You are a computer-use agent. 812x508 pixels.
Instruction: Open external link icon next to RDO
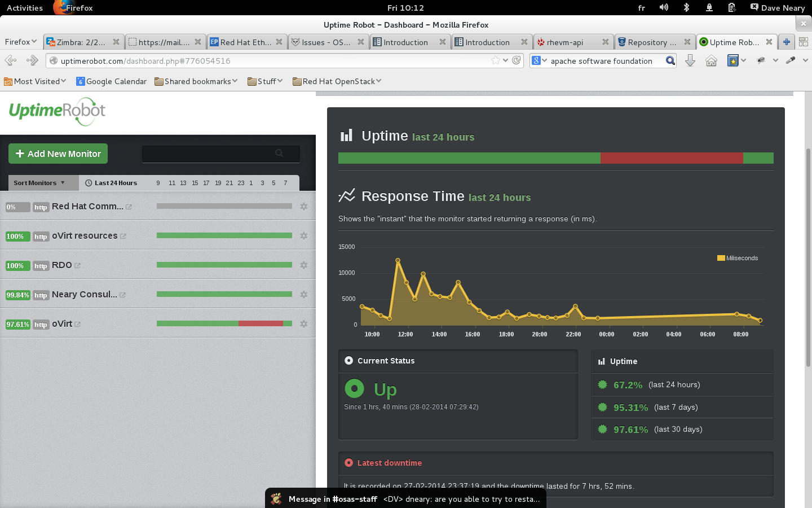[x=78, y=265]
